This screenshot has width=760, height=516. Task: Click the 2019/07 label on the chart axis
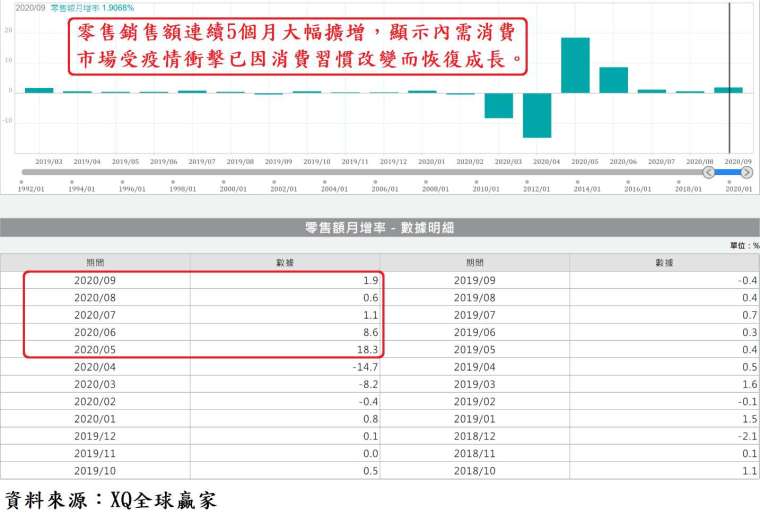(x=202, y=161)
